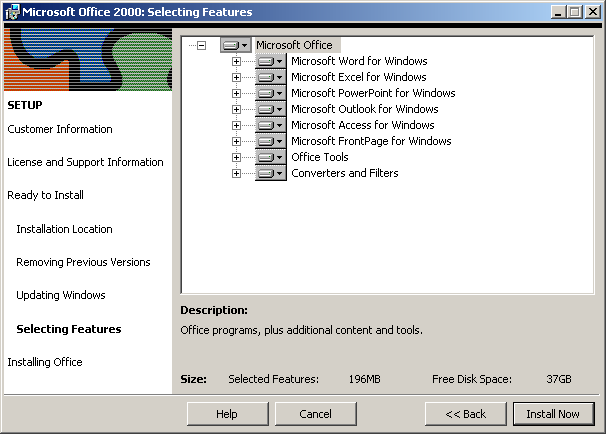Image resolution: width=606 pixels, height=434 pixels.
Task: Click Removing Previous Versions step
Action: 83,262
